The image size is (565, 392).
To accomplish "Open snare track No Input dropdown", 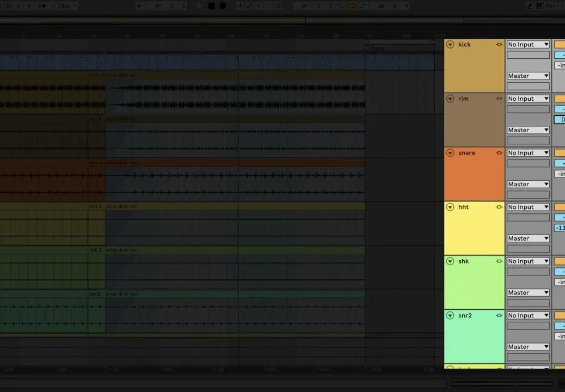I will pos(528,153).
